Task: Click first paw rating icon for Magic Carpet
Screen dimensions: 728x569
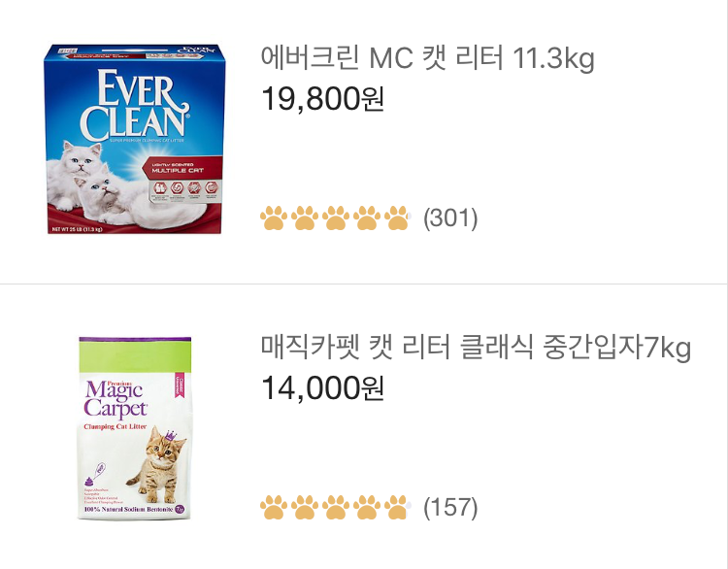Action: click(273, 507)
